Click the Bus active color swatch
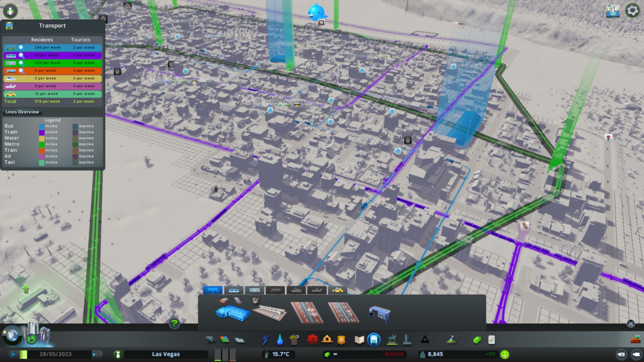The image size is (644, 362). 42,126
